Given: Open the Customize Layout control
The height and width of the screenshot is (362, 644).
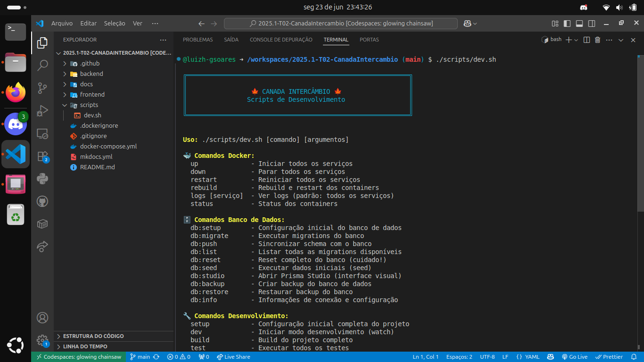Looking at the screenshot, I should click(x=555, y=24).
